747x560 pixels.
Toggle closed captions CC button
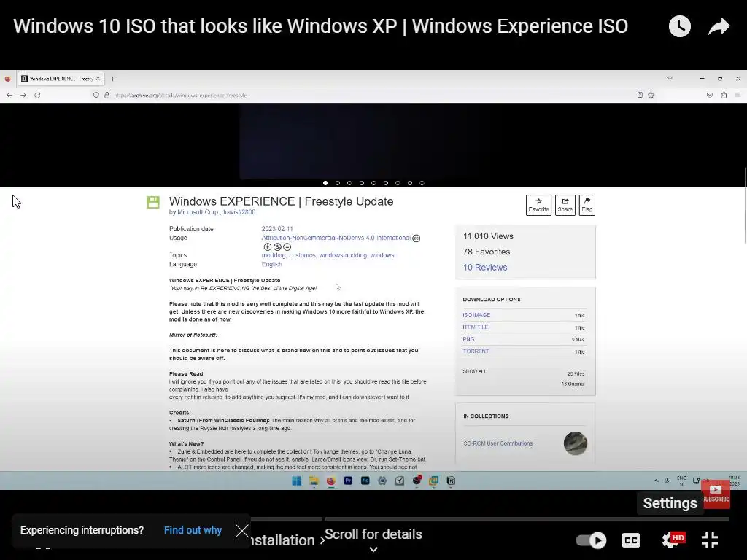pos(631,540)
